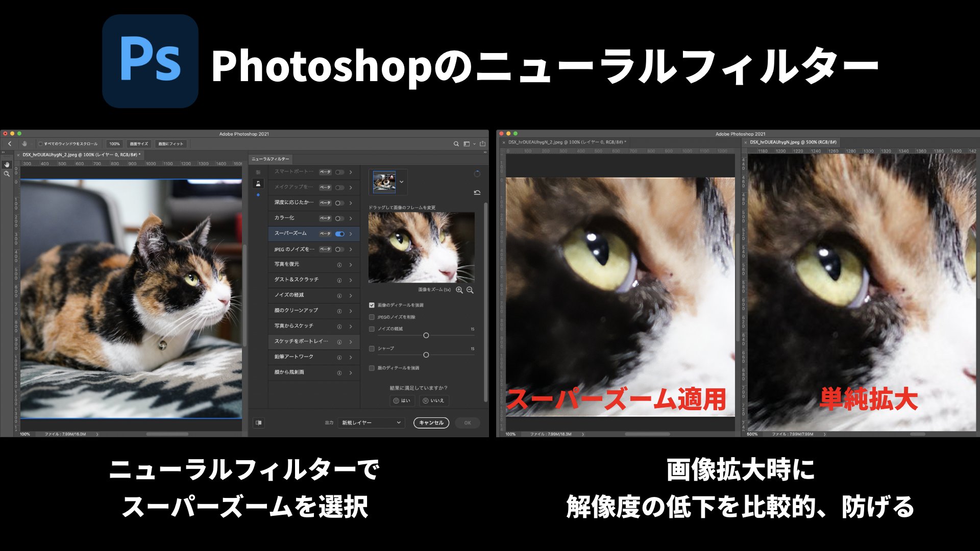The height and width of the screenshot is (551, 980).
Task: Show info for 顔のクリーンアップ filter
Action: pyautogui.click(x=339, y=311)
